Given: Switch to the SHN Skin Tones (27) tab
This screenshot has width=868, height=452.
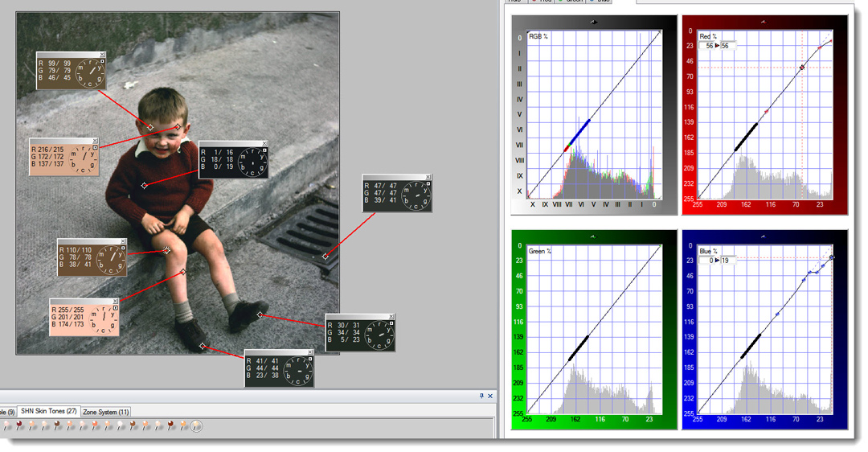Looking at the screenshot, I should click(x=49, y=412).
